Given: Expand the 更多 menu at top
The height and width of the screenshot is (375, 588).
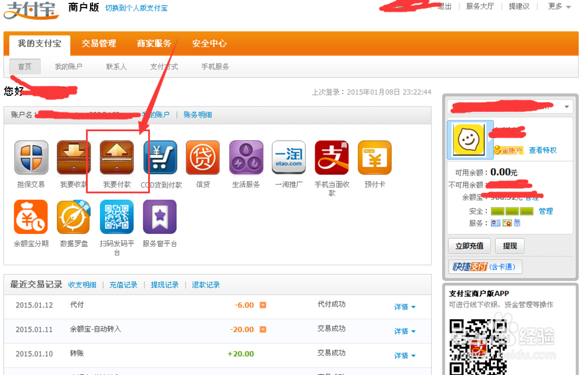Looking at the screenshot, I should coord(559,6).
